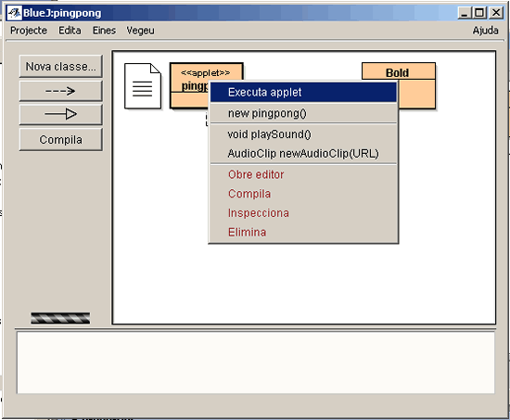
Task: Click the BlueJ bird icon in title bar
Action: coord(14,13)
